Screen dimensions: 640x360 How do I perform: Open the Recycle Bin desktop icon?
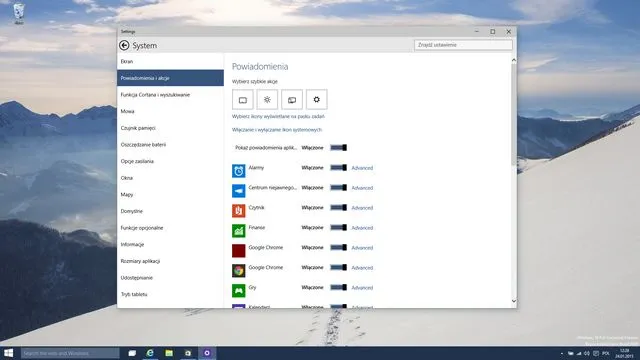click(19, 13)
